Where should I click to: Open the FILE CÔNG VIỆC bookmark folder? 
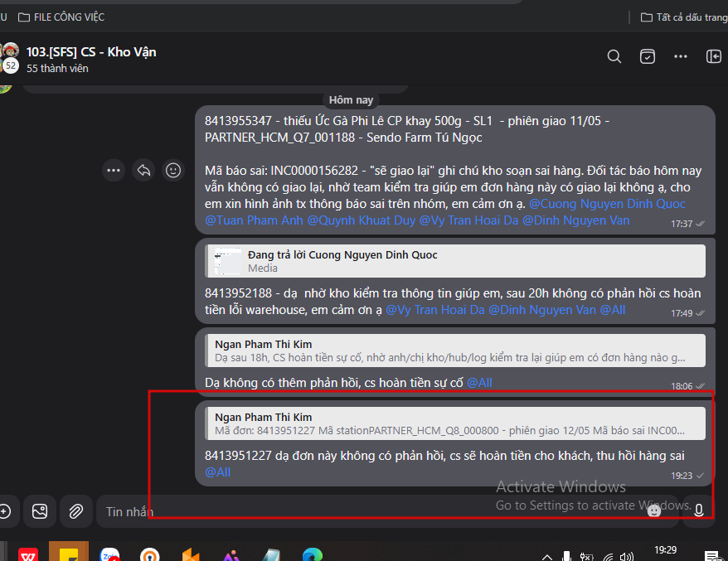pos(61,17)
